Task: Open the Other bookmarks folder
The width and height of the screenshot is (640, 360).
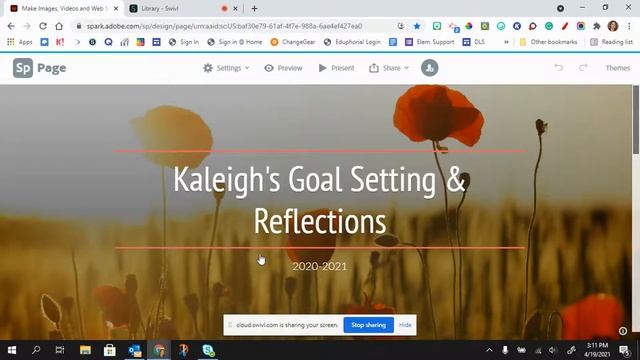Action: tap(548, 42)
